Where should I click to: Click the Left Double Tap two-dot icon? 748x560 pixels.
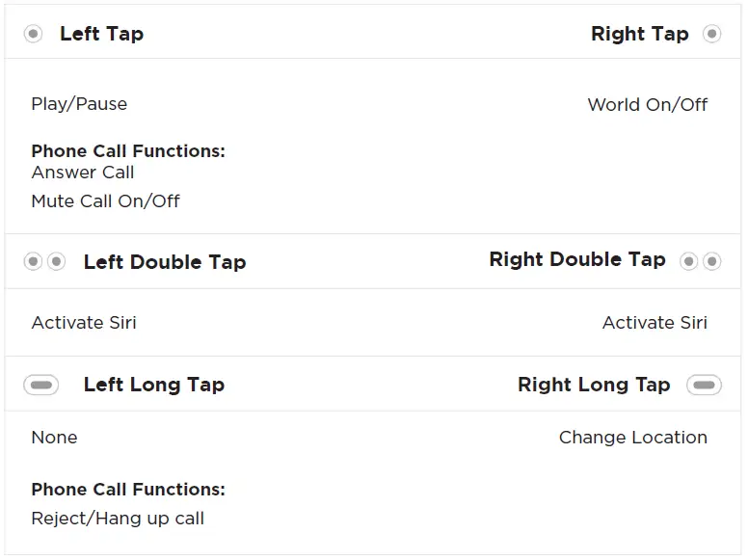point(44,261)
